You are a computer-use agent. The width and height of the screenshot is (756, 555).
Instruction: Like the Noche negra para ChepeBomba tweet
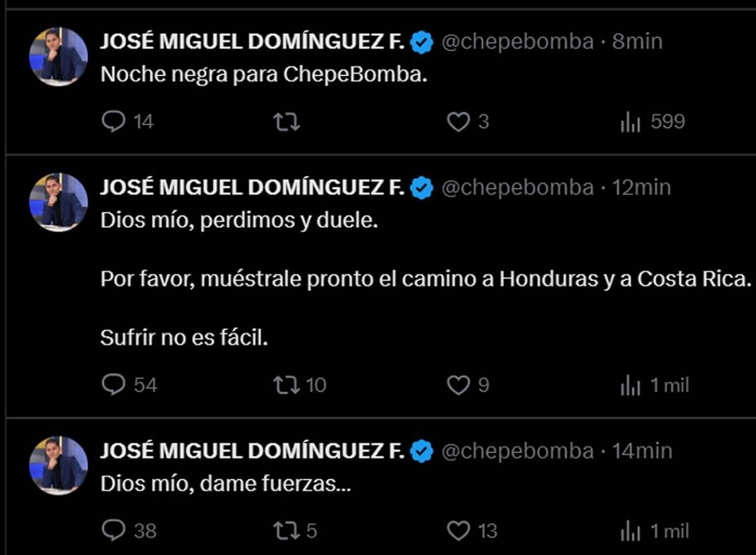(x=459, y=122)
